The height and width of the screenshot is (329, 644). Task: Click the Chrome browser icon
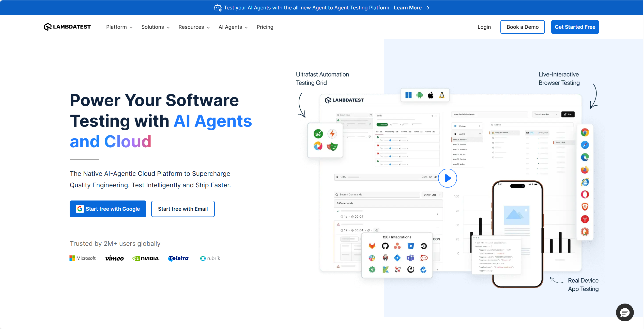(585, 133)
